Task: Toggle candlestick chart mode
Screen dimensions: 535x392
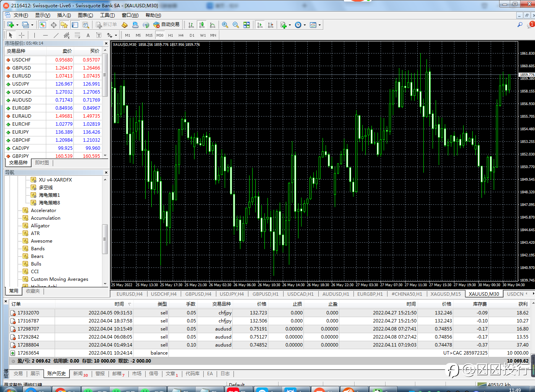Action: [x=202, y=25]
